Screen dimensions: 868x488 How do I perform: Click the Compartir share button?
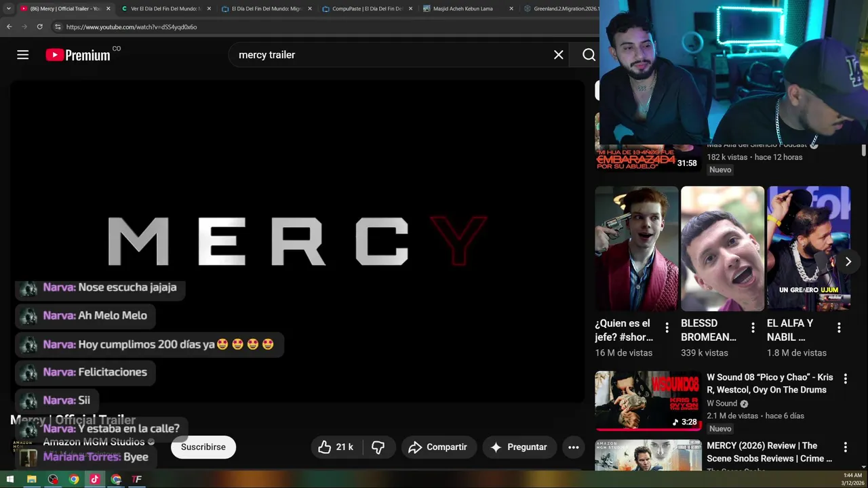[x=439, y=447]
